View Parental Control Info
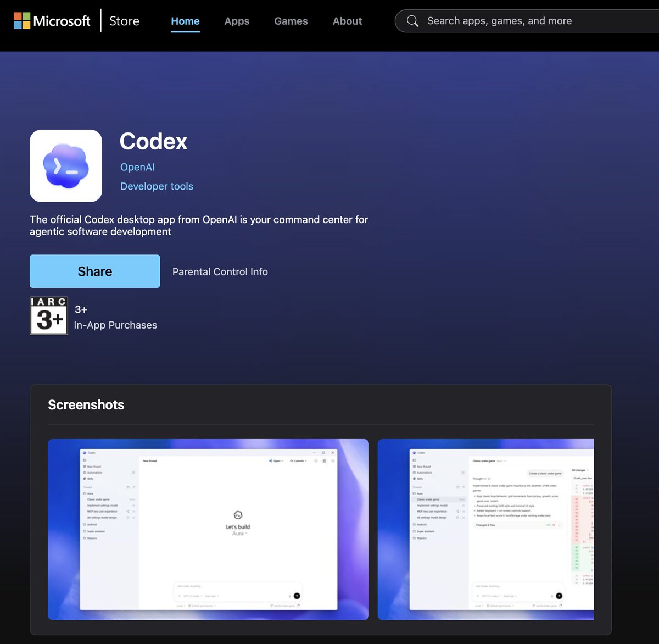659x644 pixels. pos(220,271)
